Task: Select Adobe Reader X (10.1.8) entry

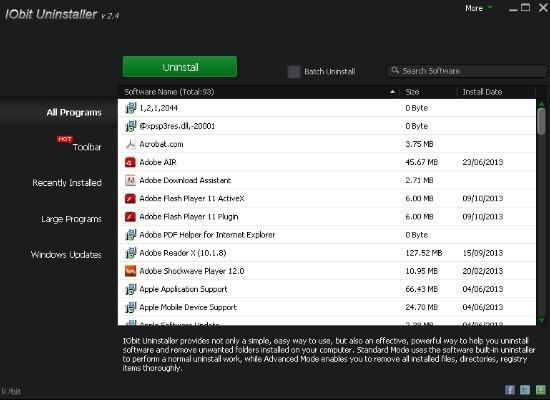Action: click(183, 253)
